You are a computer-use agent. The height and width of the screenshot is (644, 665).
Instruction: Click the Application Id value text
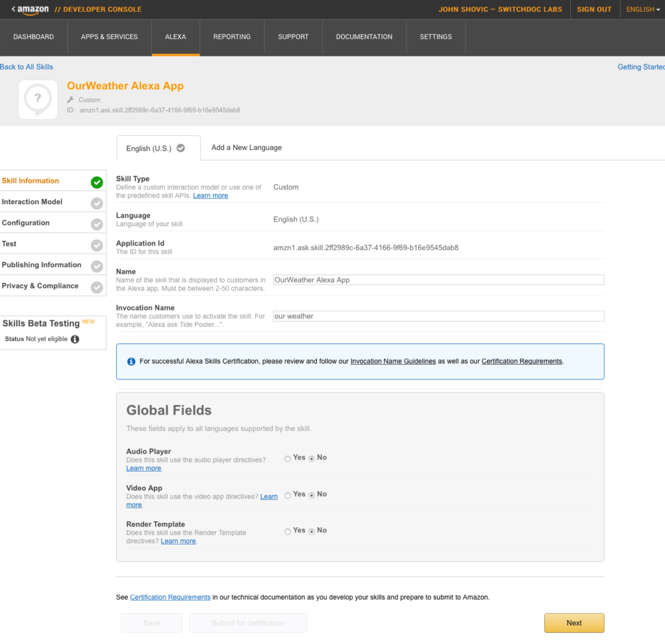click(x=366, y=248)
